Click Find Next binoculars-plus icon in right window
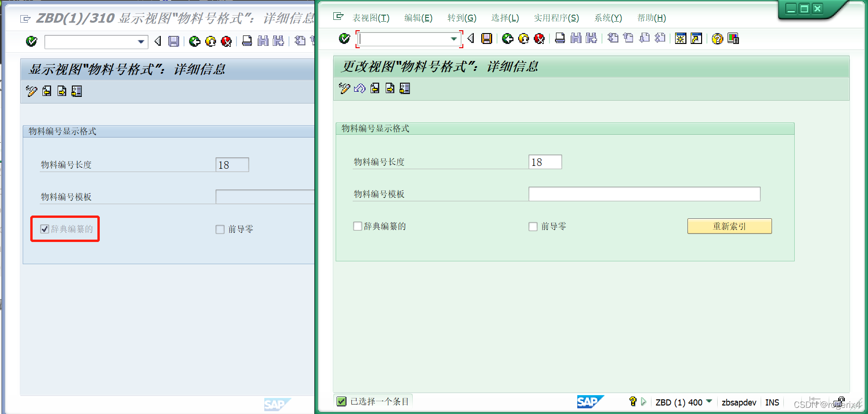This screenshot has height=414, width=868. (591, 38)
